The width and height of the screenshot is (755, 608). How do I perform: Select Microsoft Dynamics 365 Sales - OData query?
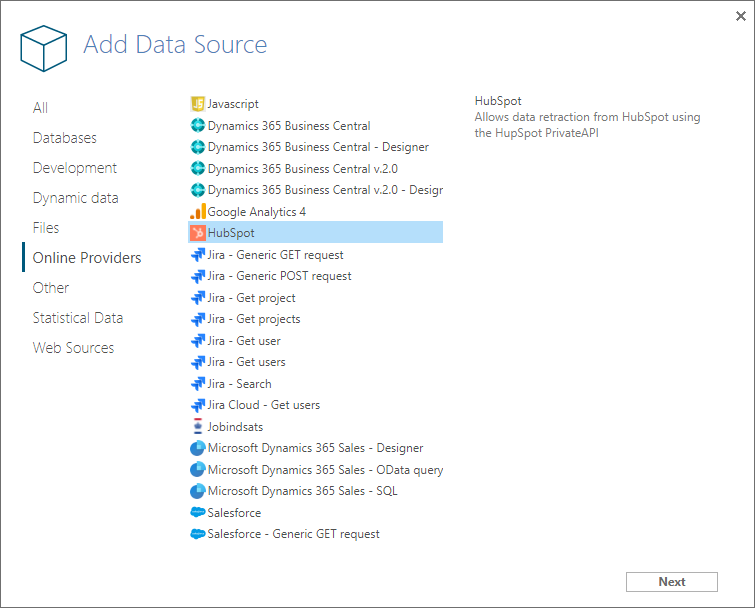click(x=315, y=470)
